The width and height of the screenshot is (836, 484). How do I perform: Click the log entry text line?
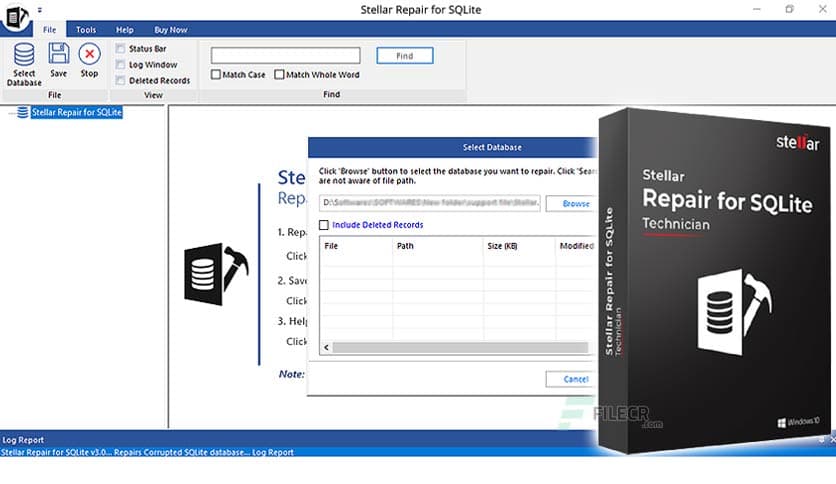147,452
